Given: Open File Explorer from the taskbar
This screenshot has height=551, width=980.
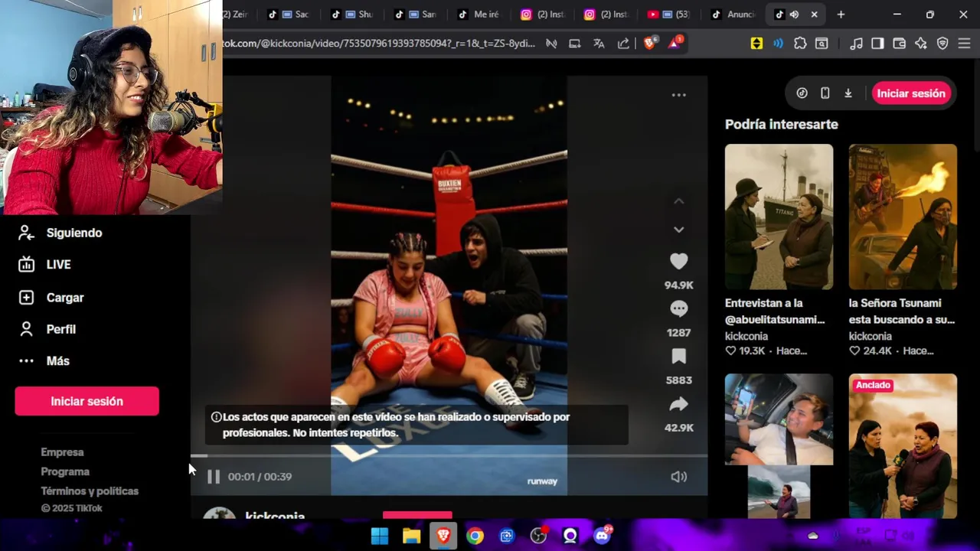Looking at the screenshot, I should pyautogui.click(x=411, y=536).
